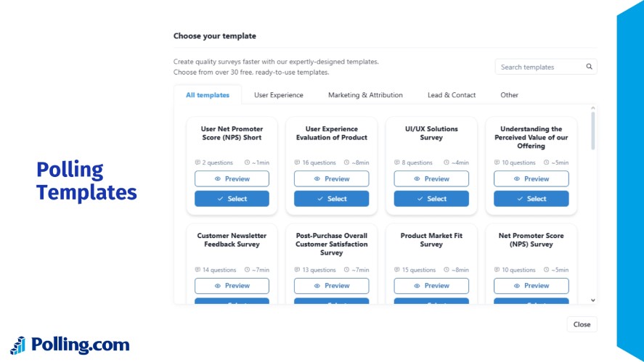Preview the Understanding Perceived Value template
Viewport: 644px width, 362px height.
(x=531, y=179)
